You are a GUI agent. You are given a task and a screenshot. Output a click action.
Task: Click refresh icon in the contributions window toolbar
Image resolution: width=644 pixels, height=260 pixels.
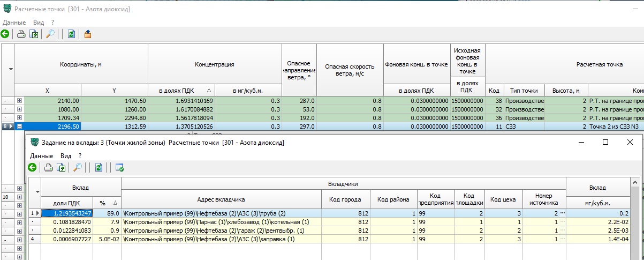(x=99, y=168)
